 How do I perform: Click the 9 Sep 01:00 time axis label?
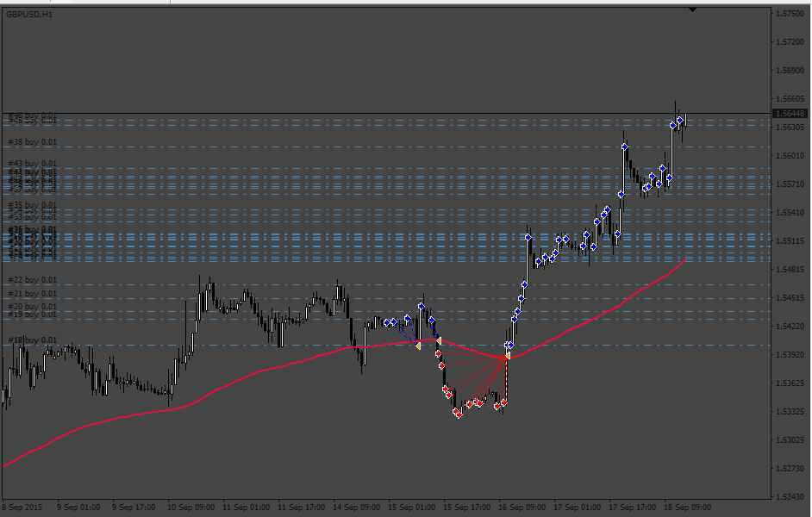click(78, 508)
